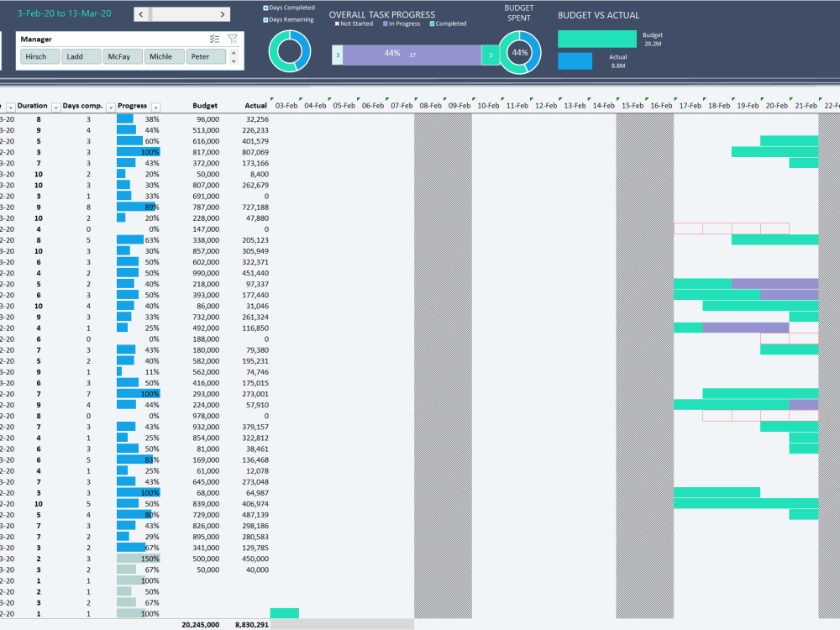
Task: Click the Not Started legend entry
Action: (x=354, y=24)
